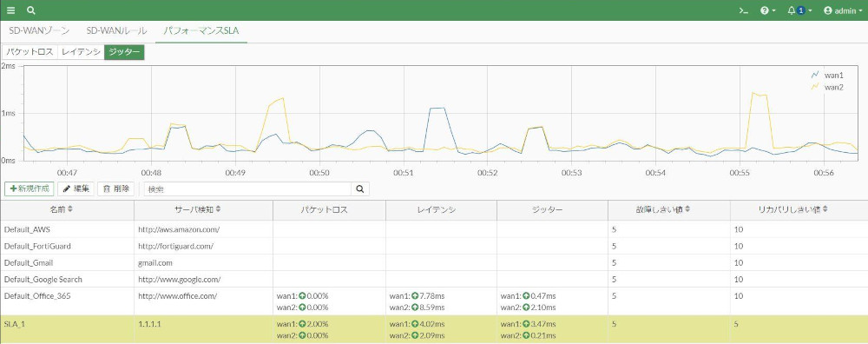Switch to the SD-WANルール tab
Screen dimensions: 868x344
pyautogui.click(x=116, y=30)
